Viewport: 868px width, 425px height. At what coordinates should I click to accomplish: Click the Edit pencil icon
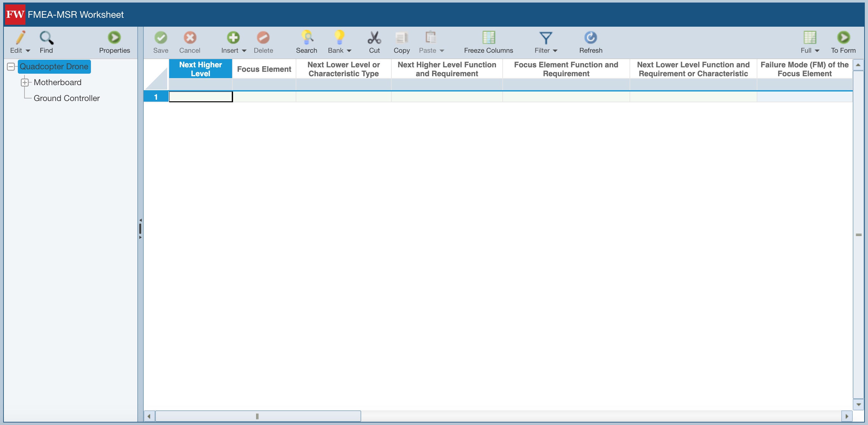[20, 37]
